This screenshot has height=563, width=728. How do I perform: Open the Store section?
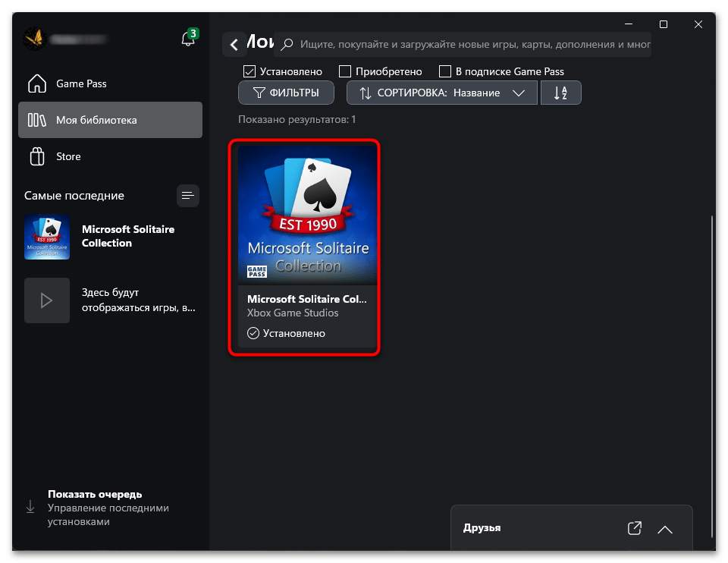(x=110, y=156)
